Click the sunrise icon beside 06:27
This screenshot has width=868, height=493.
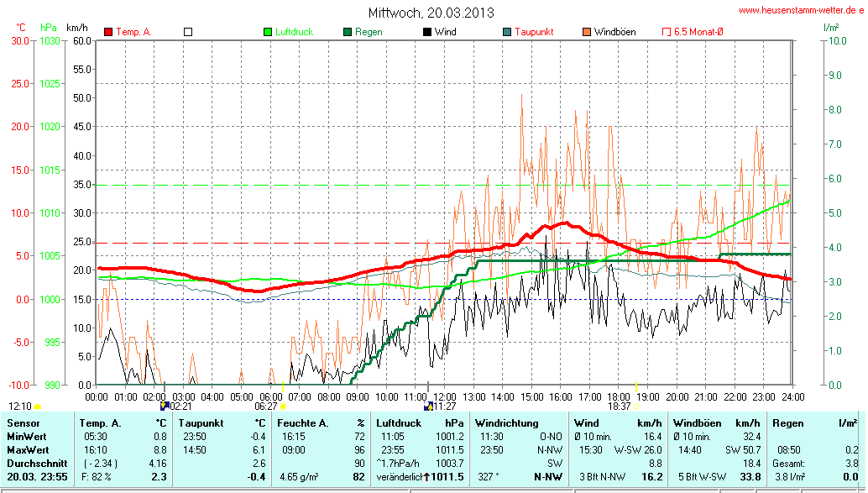(x=283, y=406)
